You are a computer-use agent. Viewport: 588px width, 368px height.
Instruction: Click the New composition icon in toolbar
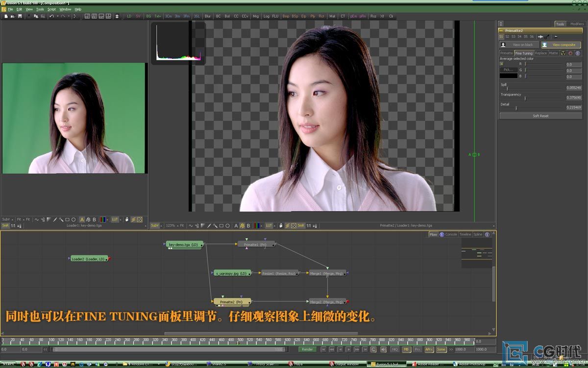(x=6, y=16)
